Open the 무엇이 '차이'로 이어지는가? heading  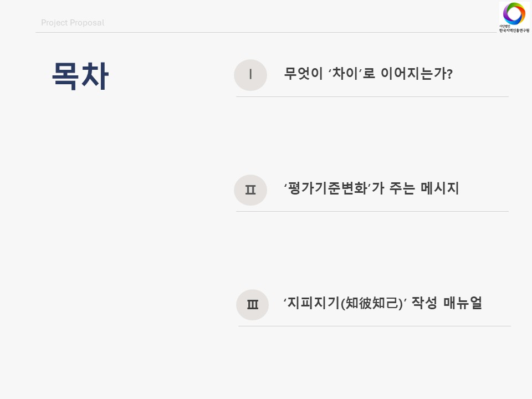coord(368,74)
